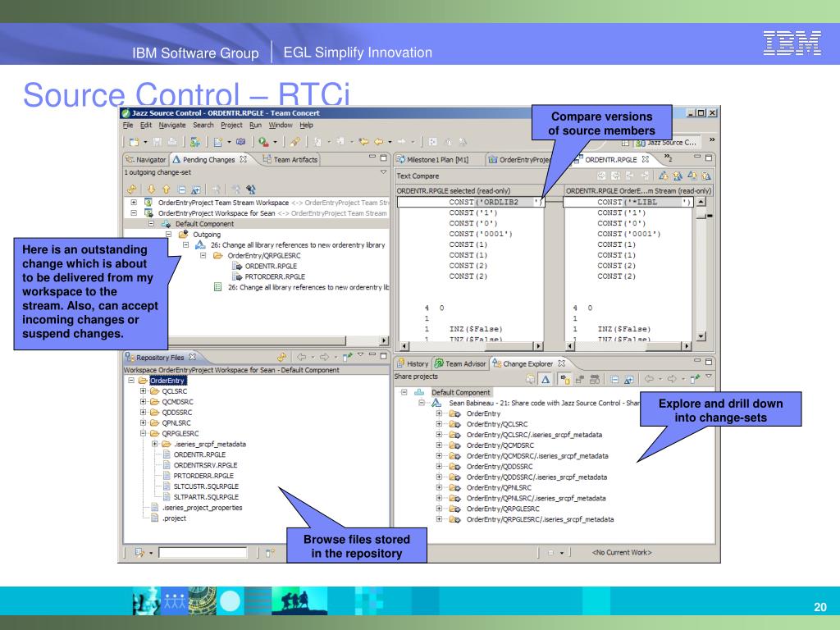Open the Navigate menu
Image resolution: width=840 pixels, height=630 pixels.
(x=172, y=125)
